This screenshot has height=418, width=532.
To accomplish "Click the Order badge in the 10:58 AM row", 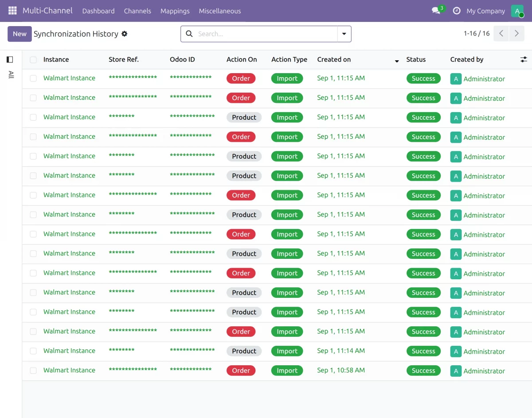I will (241, 371).
